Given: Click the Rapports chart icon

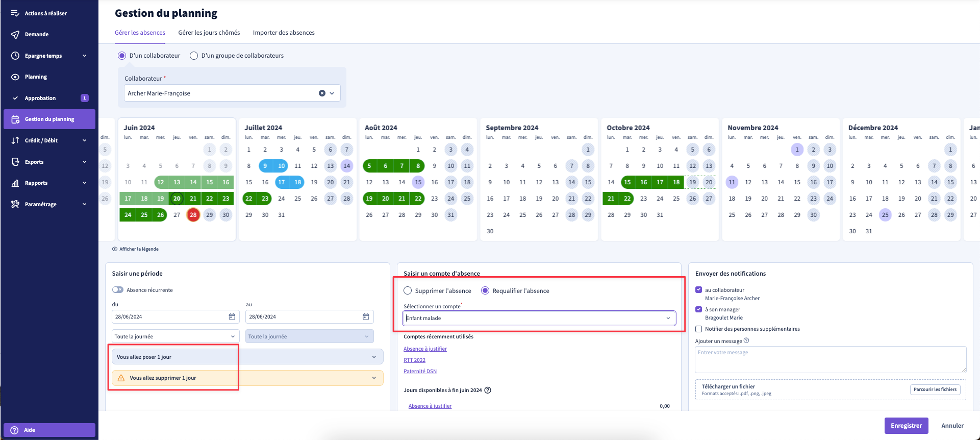Looking at the screenshot, I should point(15,183).
